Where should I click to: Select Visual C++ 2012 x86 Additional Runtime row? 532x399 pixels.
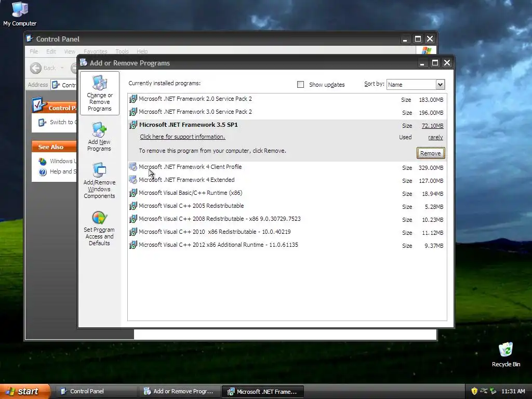pyautogui.click(x=287, y=245)
